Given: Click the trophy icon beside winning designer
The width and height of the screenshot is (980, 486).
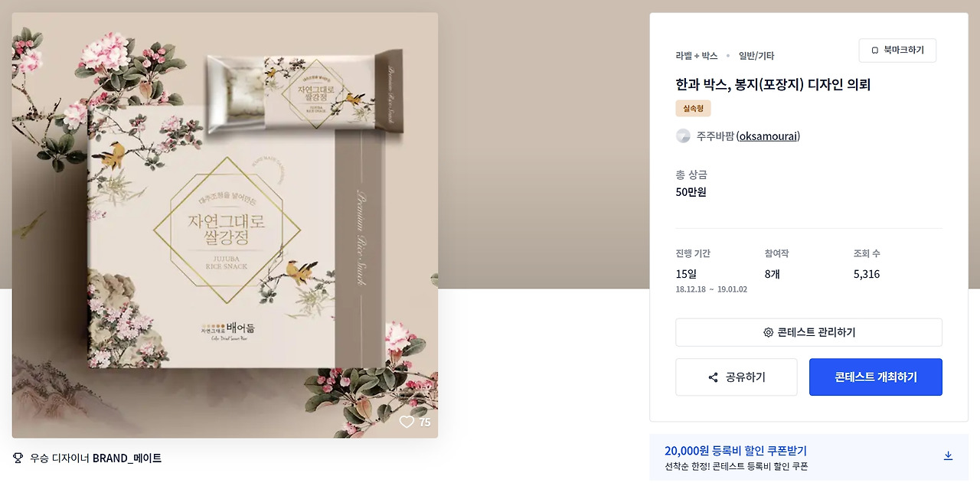Looking at the screenshot, I should tap(18, 458).
